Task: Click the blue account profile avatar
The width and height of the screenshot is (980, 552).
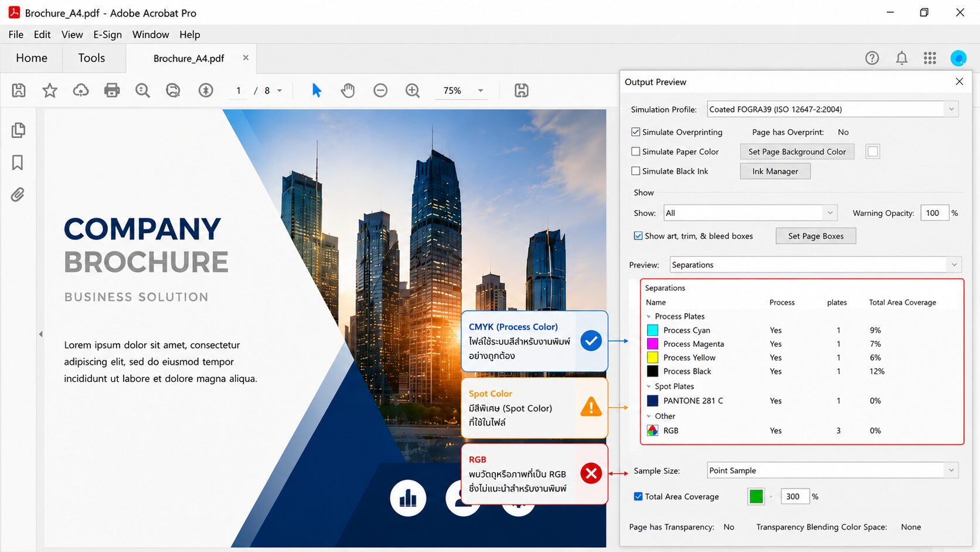Action: [x=958, y=58]
